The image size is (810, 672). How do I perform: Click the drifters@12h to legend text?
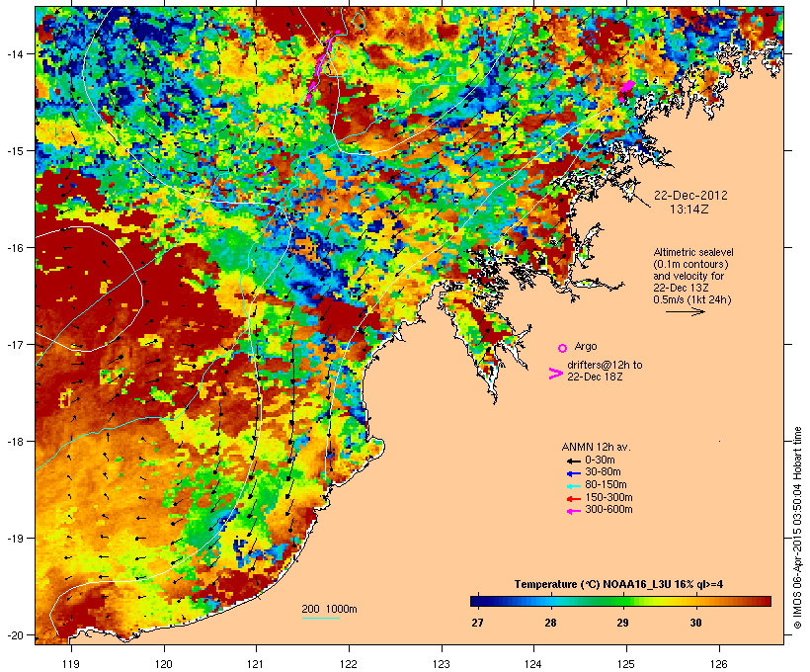click(605, 365)
